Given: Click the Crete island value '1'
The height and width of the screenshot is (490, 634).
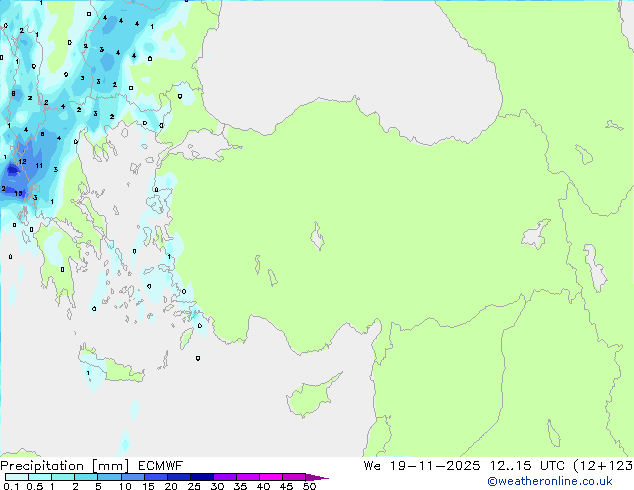Looking at the screenshot, I should coord(89,373).
